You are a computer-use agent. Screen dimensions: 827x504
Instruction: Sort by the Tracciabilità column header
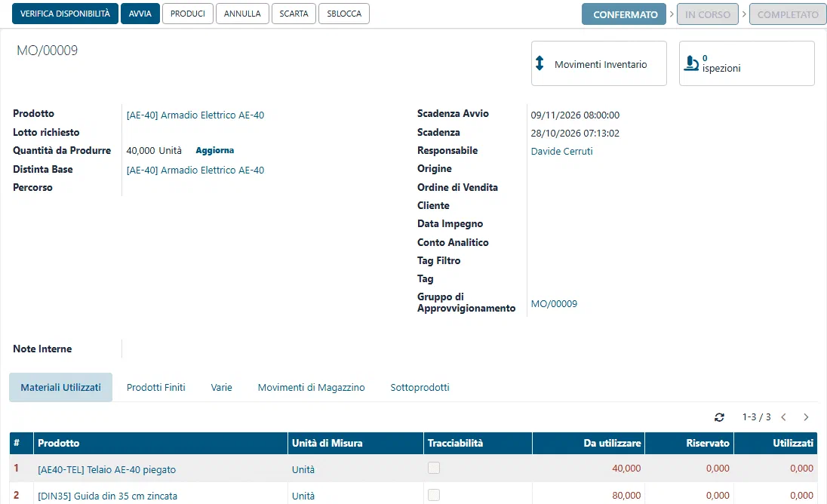pyautogui.click(x=478, y=444)
